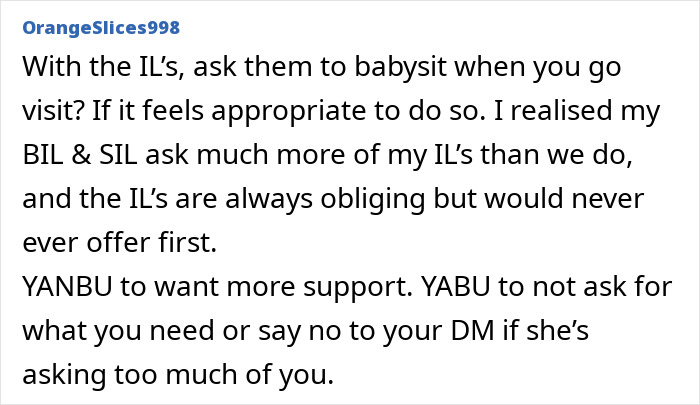
Task: Click the phrase "asking too much of you."
Action: 178,375
